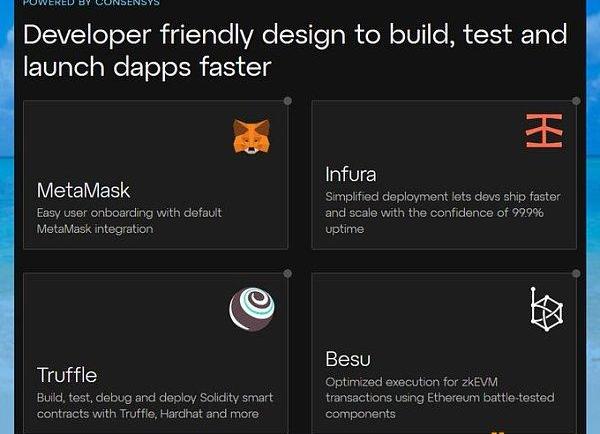Click the empty area of the MetaMask card
Screen dimensions: 600x434
120,140
